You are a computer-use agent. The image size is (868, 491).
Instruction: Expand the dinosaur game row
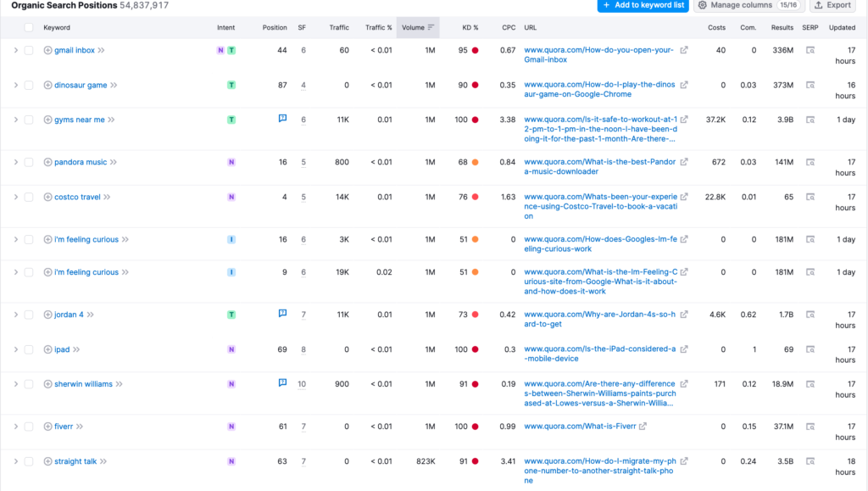15,86
